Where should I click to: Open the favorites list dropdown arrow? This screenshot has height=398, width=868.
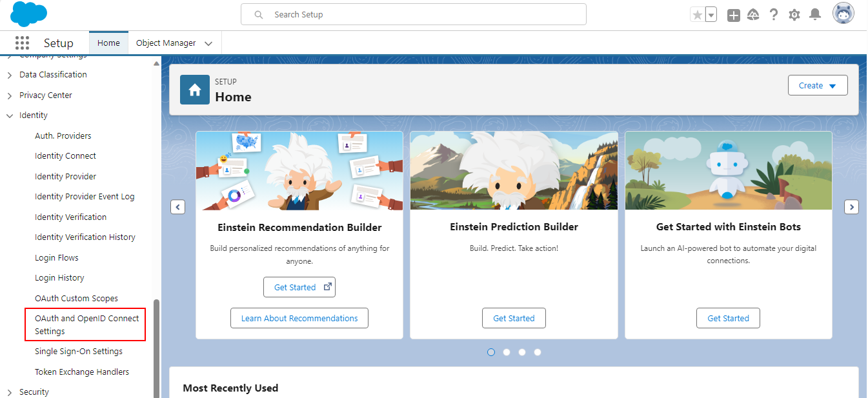coord(711,15)
